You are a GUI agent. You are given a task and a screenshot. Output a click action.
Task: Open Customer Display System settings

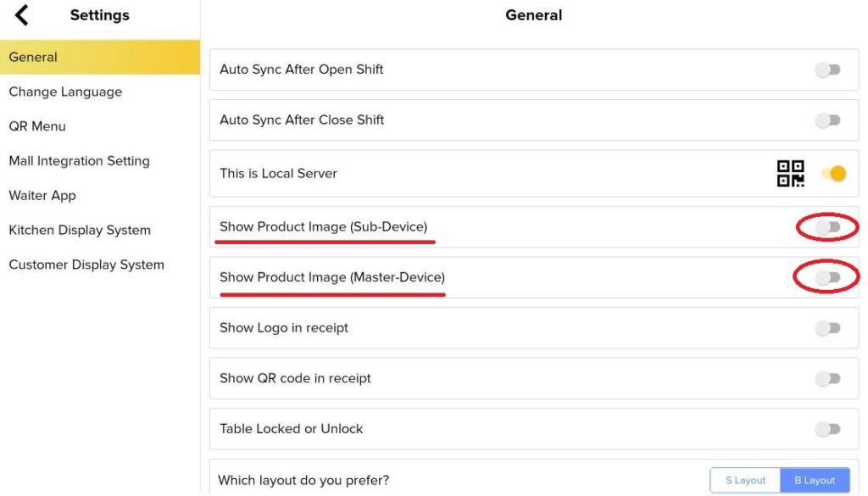(86, 265)
